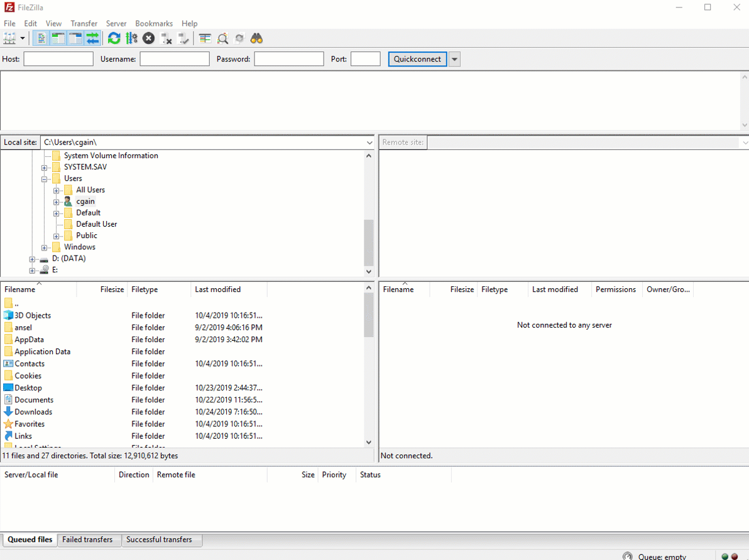This screenshot has width=749, height=560.
Task: Toggle the message log display
Action: pos(41,38)
